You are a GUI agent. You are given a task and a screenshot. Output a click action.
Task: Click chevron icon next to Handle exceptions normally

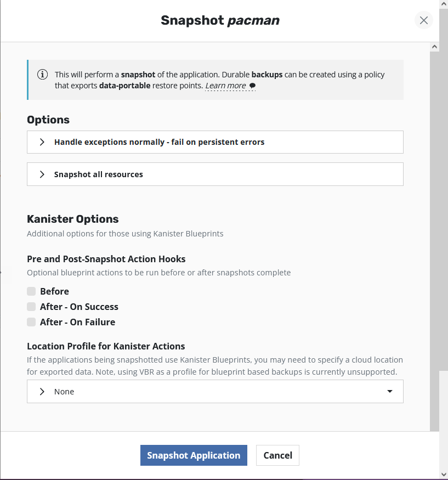tap(42, 142)
